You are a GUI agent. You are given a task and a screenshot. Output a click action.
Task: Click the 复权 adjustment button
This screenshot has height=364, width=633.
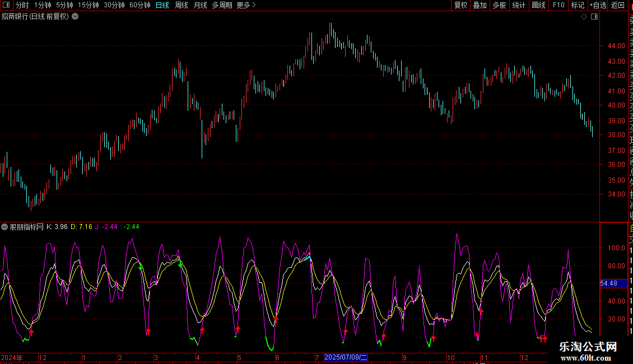(460, 5)
